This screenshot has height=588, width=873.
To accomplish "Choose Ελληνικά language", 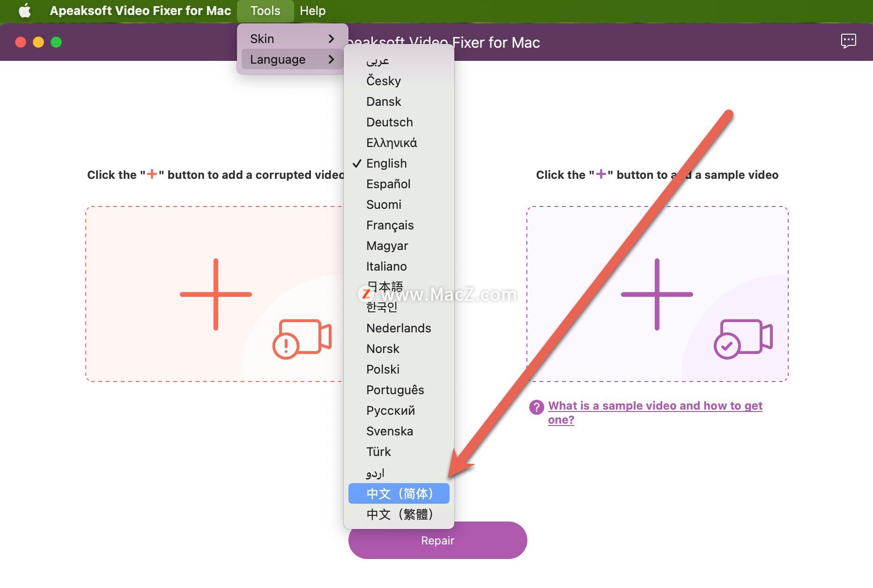I will [x=399, y=143].
